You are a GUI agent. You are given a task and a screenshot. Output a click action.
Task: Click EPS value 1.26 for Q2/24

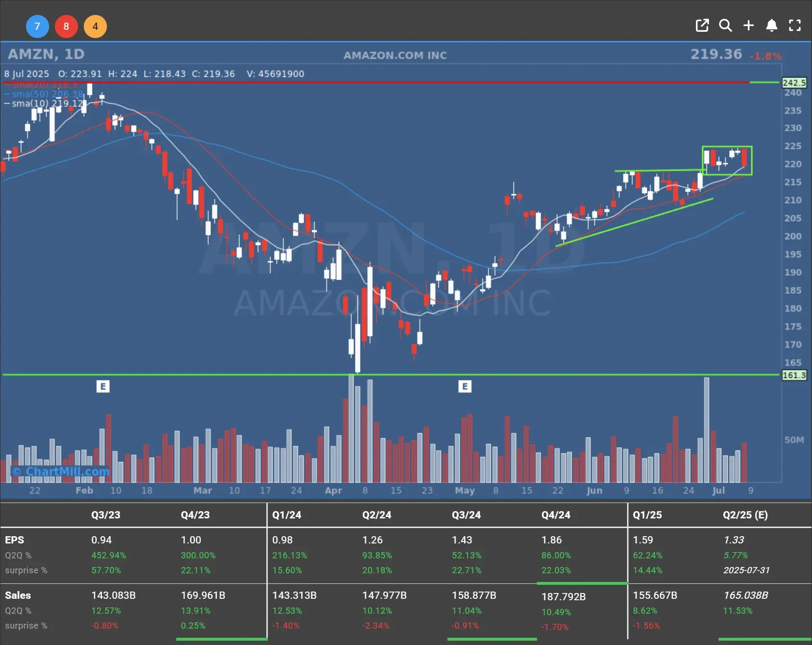[373, 540]
